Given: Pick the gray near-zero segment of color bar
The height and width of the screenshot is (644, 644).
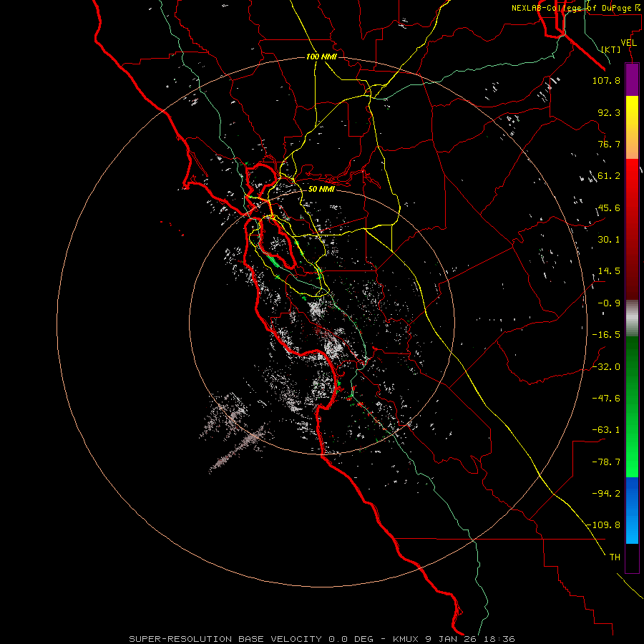Looking at the screenshot, I should [x=632, y=318].
